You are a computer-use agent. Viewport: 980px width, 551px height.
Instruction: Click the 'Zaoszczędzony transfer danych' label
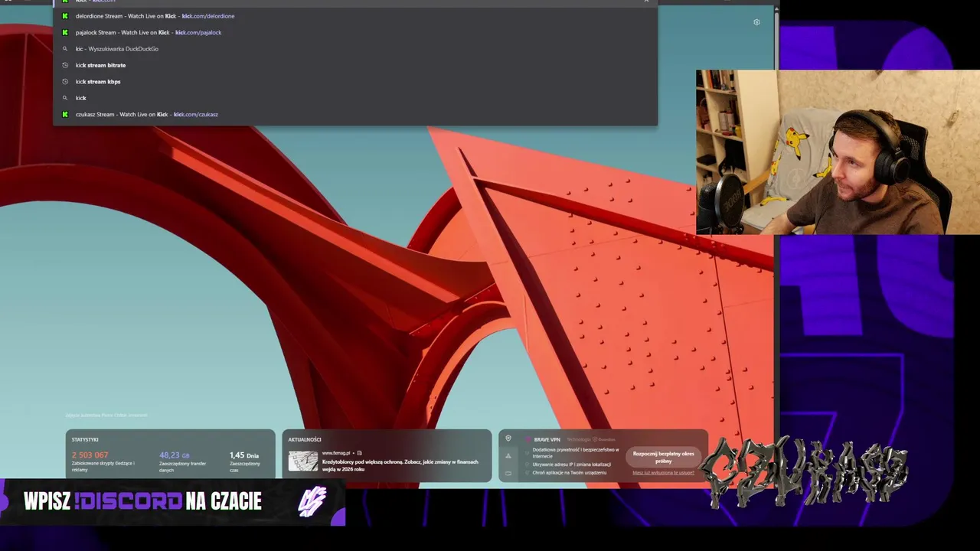click(182, 467)
